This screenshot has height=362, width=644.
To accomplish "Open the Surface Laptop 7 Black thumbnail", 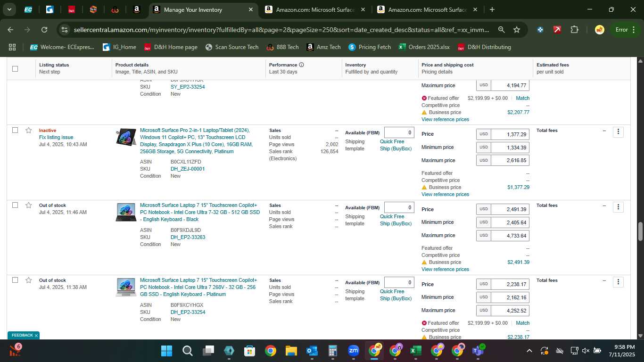I will point(126,212).
